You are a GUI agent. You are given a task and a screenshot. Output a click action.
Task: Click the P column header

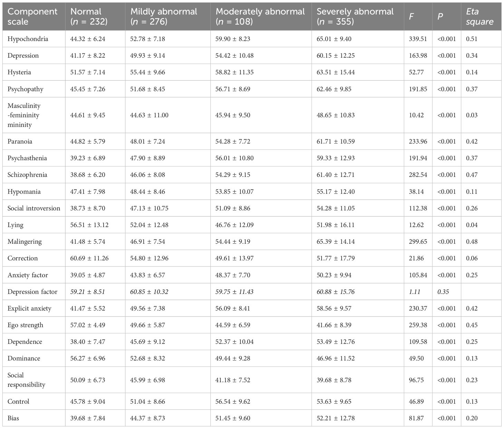pos(440,16)
